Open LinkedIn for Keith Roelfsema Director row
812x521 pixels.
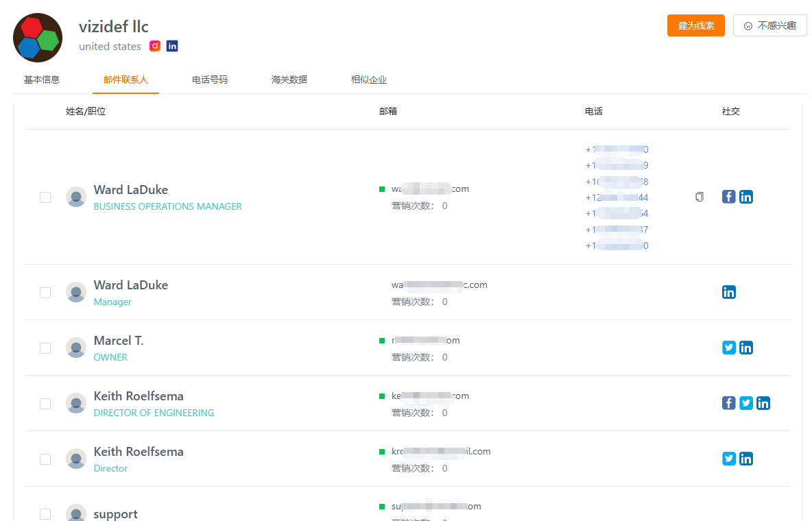(x=745, y=459)
